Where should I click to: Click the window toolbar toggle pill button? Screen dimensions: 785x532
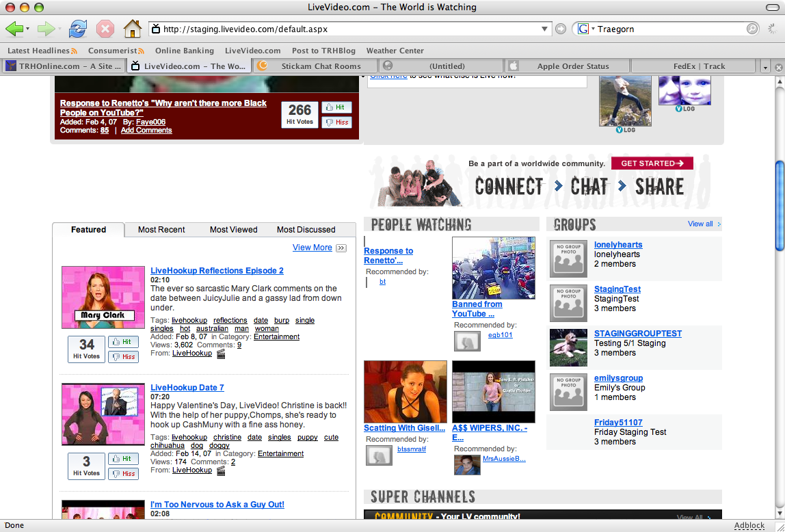[x=773, y=7]
